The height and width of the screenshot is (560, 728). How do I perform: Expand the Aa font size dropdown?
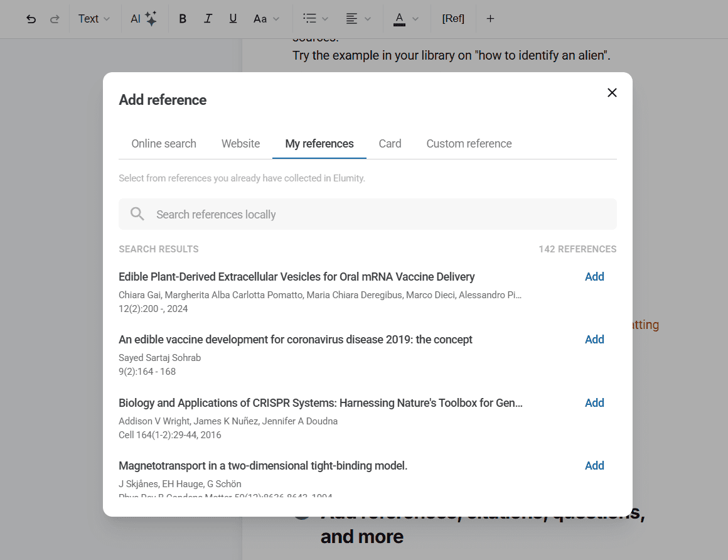tap(266, 19)
